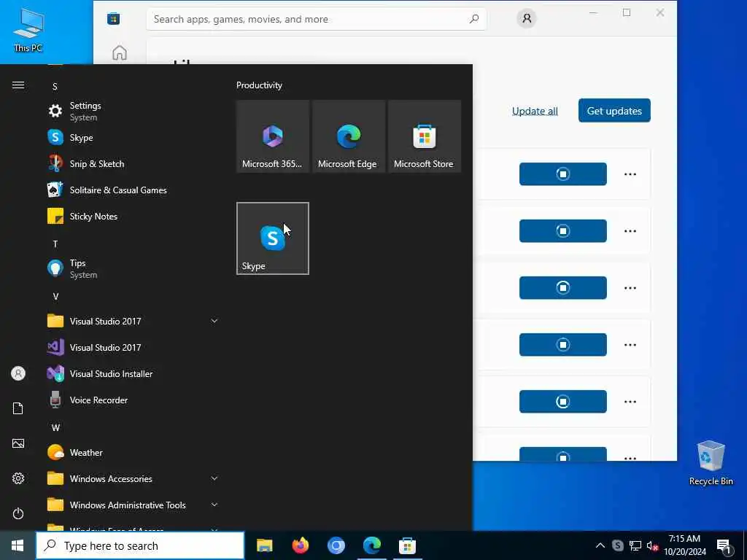747x560 pixels.
Task: Open the network tray icon
Action: (635, 545)
